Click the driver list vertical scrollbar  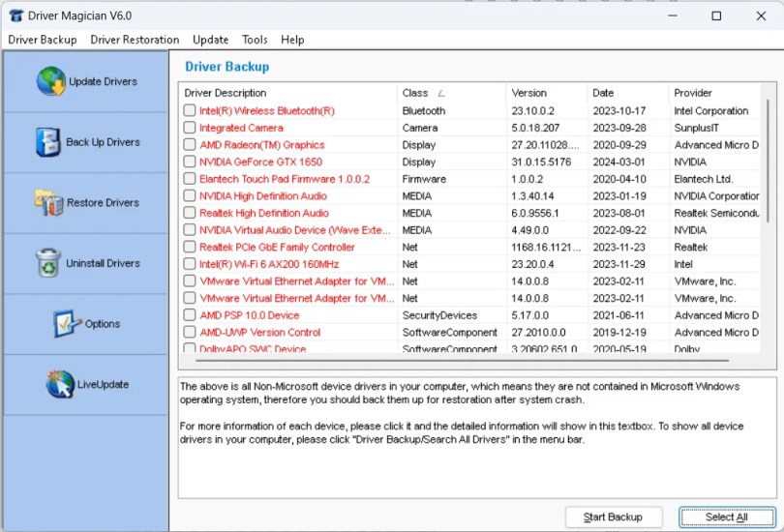coord(768,160)
